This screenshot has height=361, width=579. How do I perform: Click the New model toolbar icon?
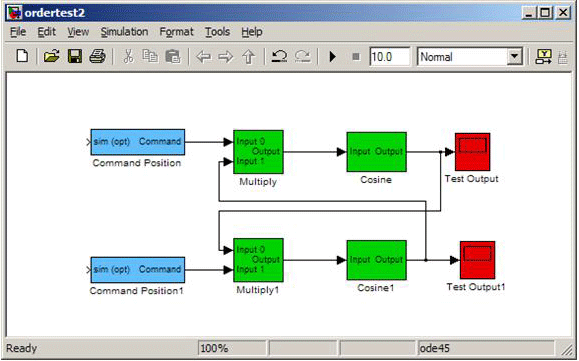[23, 56]
